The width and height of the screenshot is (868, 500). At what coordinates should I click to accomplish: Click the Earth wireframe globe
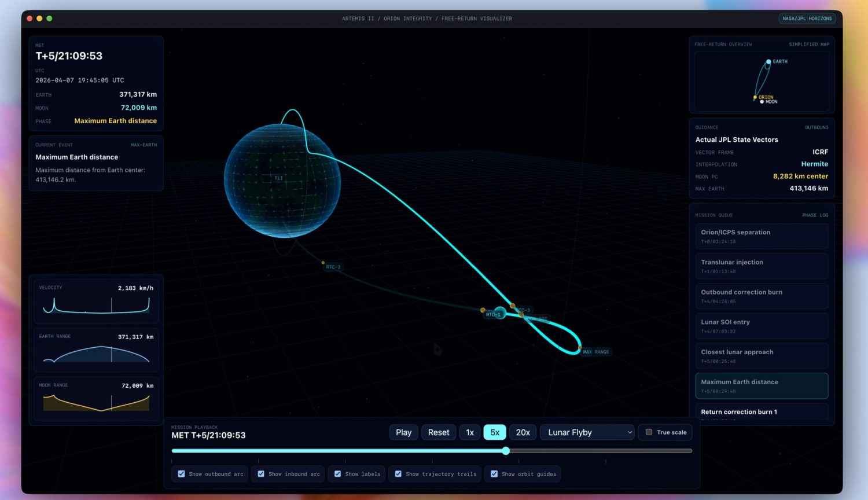click(282, 181)
